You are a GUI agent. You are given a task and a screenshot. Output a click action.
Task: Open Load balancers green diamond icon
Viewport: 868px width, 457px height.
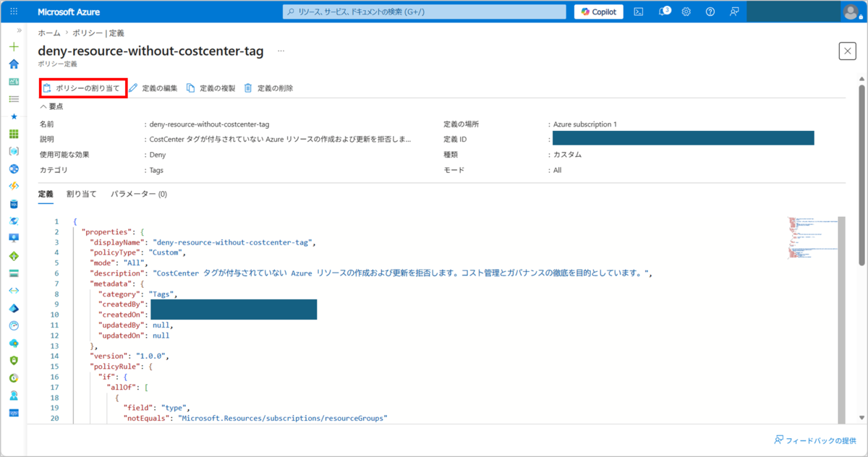[x=14, y=256]
